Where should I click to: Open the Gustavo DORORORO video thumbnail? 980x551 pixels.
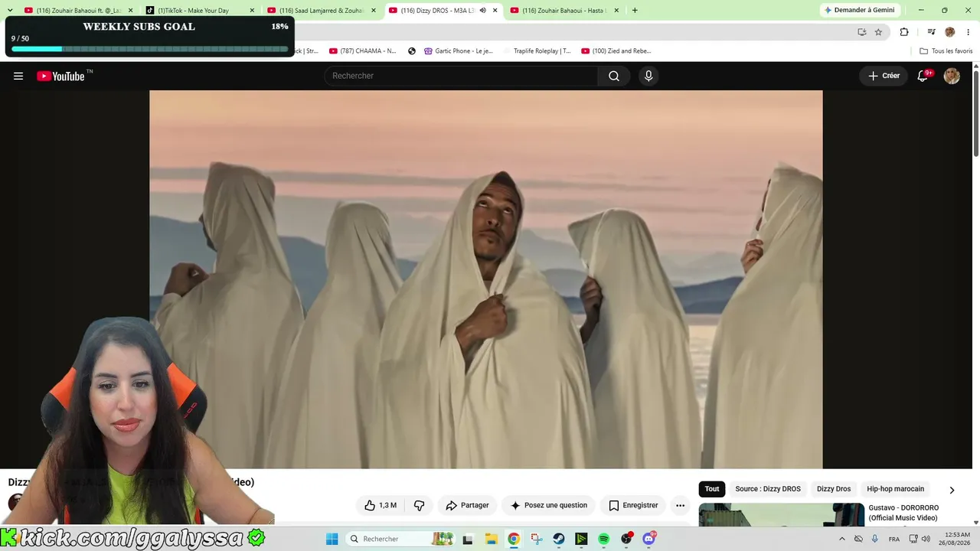(781, 514)
